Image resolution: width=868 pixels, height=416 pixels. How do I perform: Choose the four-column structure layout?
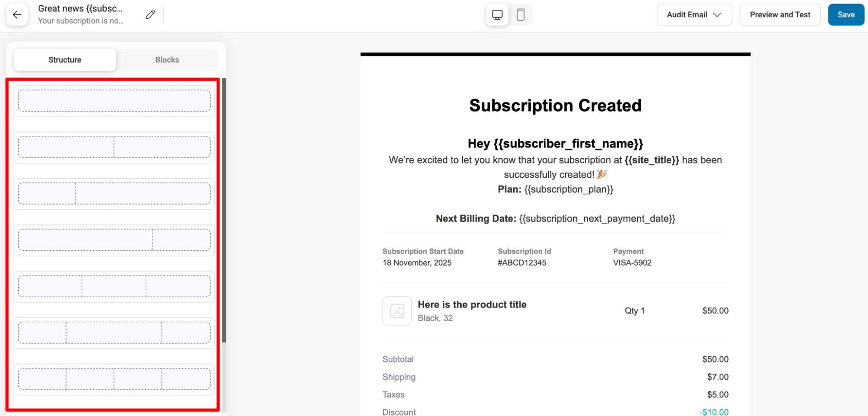point(114,379)
